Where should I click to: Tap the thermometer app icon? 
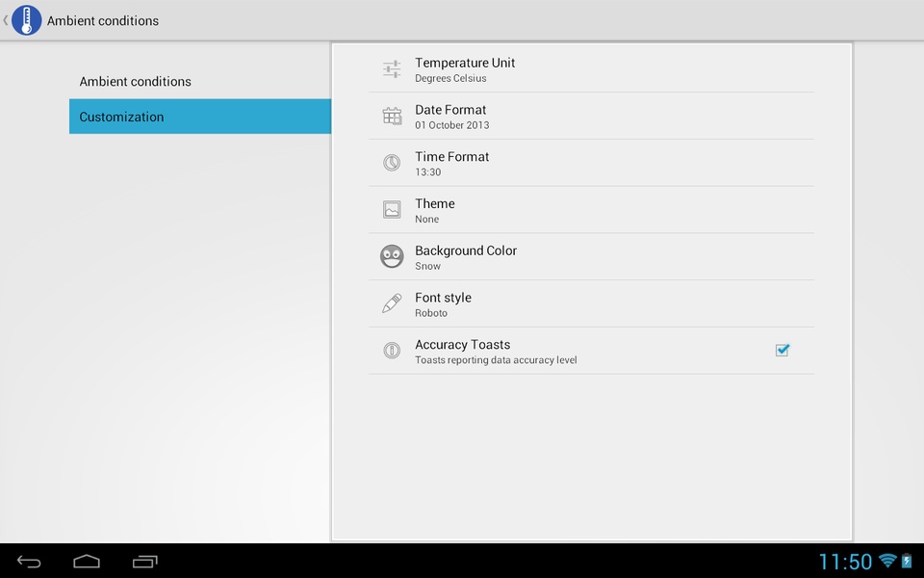click(x=27, y=20)
